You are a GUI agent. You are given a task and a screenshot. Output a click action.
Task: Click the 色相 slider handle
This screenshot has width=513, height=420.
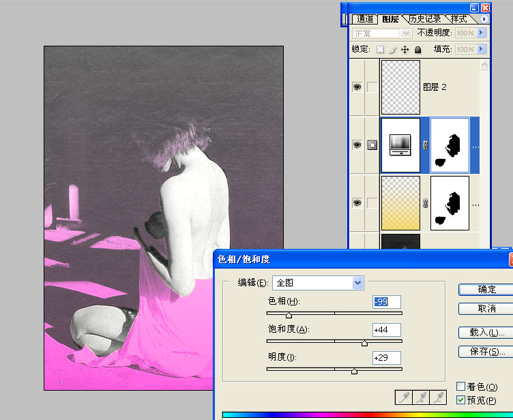pyautogui.click(x=289, y=315)
